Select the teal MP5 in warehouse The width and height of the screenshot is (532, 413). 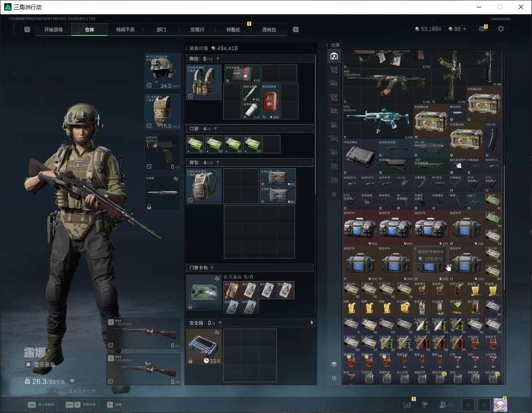[x=378, y=122]
